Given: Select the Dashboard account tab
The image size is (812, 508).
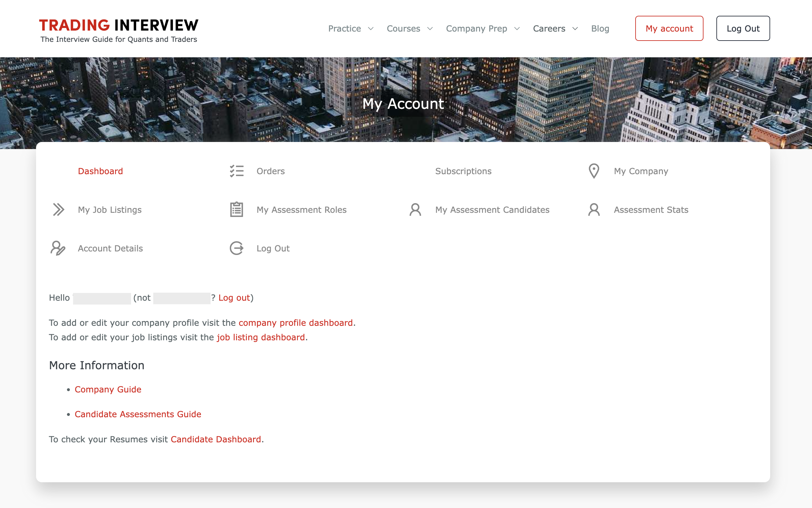Looking at the screenshot, I should pos(100,171).
